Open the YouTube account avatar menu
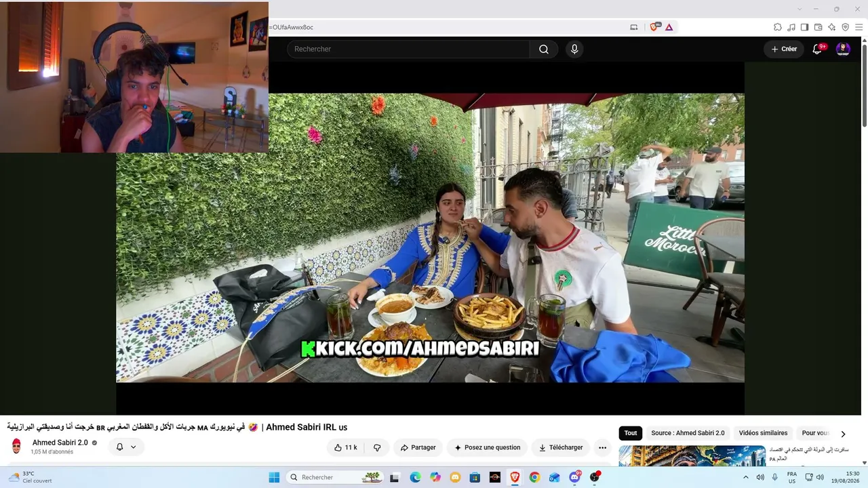Screen dimensions: 868x488 [x=843, y=49]
